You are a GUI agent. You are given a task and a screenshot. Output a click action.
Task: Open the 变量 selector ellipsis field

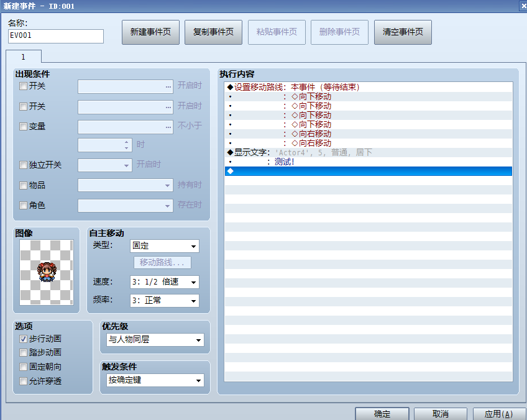tap(126, 127)
